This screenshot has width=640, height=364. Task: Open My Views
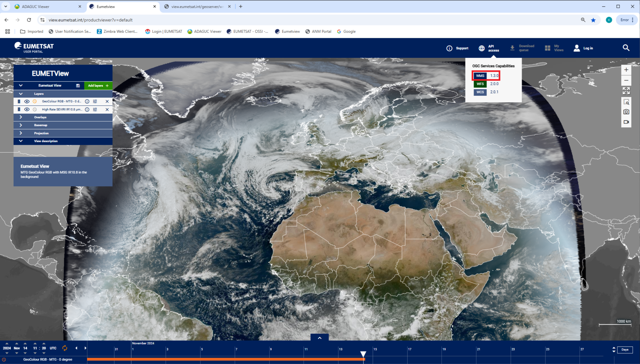tap(554, 48)
